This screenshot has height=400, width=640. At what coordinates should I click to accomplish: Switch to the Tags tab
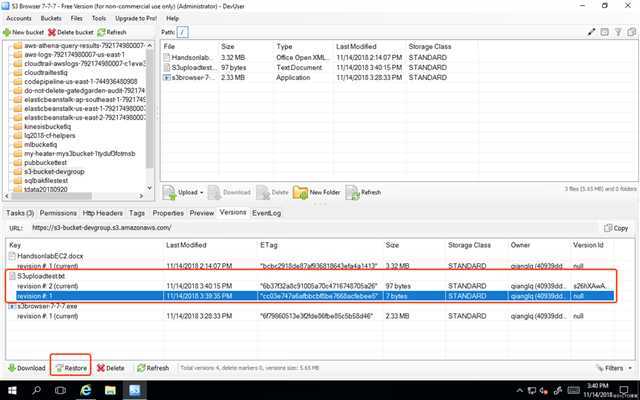tap(137, 213)
